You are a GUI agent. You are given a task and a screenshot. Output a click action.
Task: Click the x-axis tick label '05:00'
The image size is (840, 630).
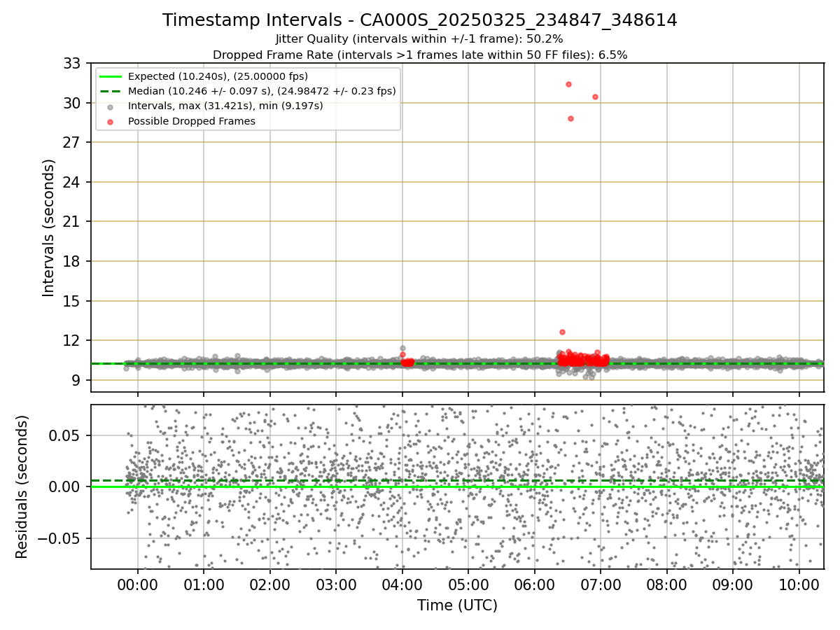coord(468,584)
